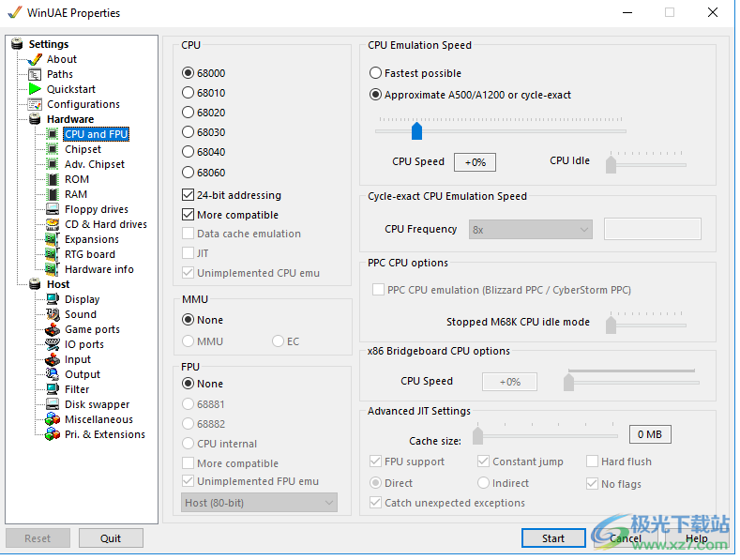Choose the 68040 CPU radio button
Screen dimensions: 740x560
tap(188, 152)
